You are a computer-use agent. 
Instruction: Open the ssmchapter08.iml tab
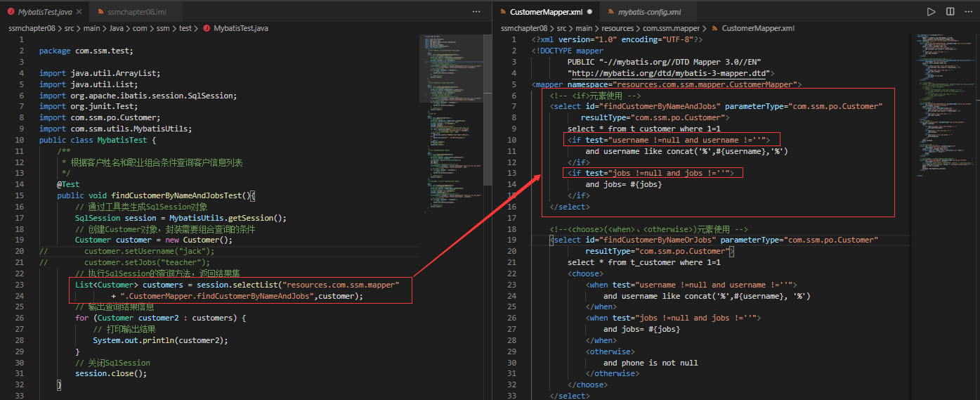coord(135,12)
